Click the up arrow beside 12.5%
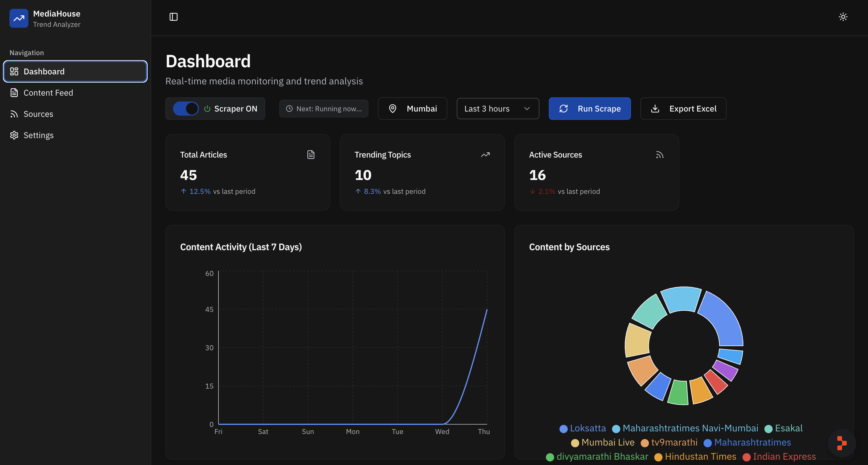The image size is (868, 465). point(184,191)
